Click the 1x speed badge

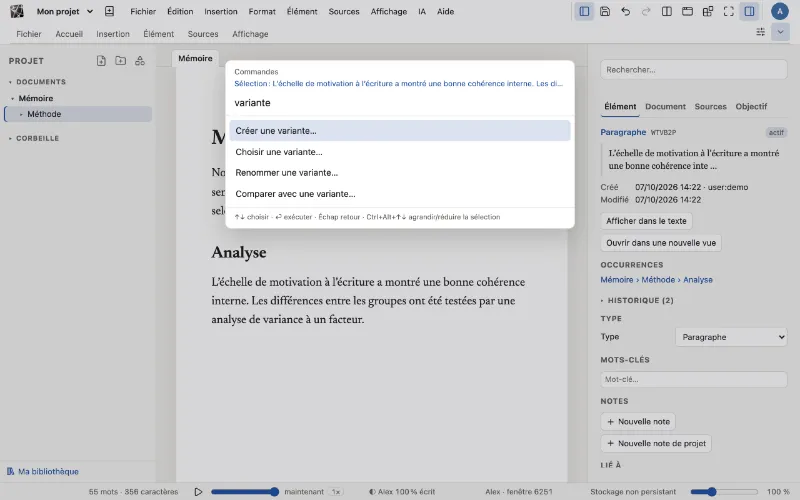[x=336, y=492]
